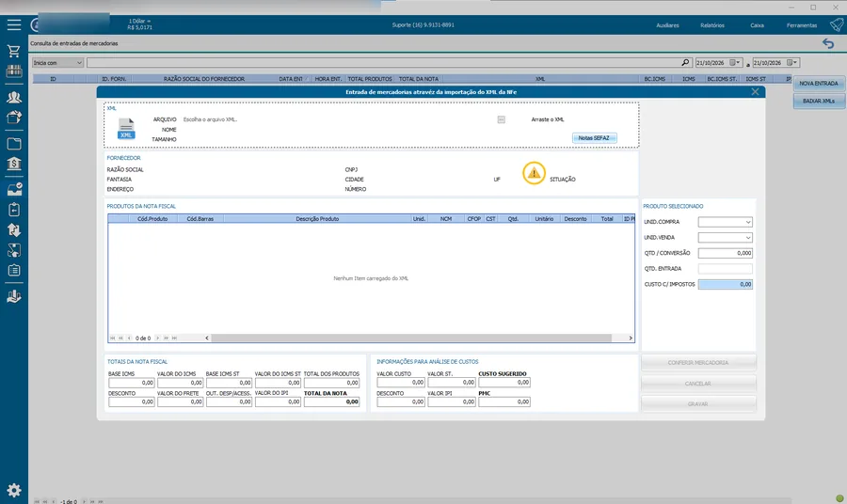Click the 'TOTAL DA NOTA' background column header

click(419, 79)
